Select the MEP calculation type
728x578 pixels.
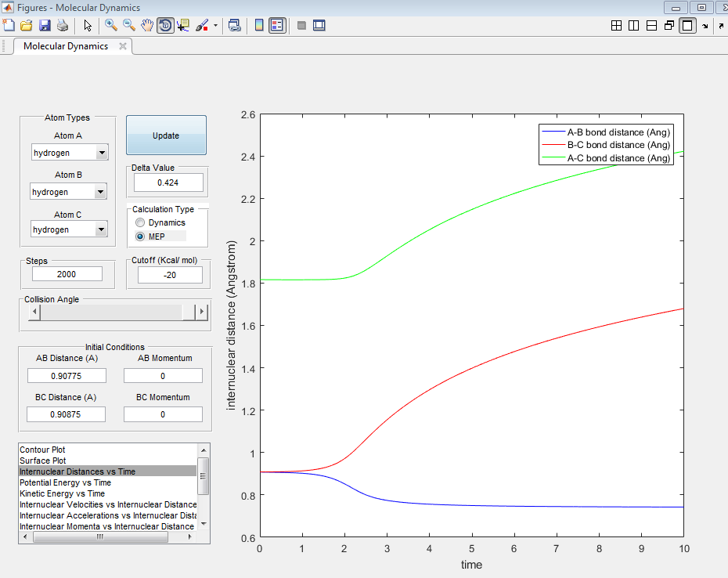coord(141,237)
